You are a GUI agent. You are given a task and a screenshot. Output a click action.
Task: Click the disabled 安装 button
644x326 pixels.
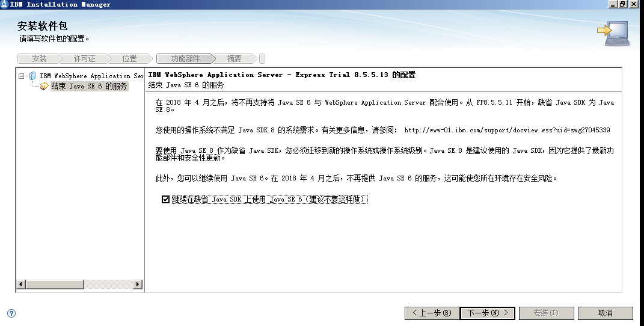tap(546, 313)
